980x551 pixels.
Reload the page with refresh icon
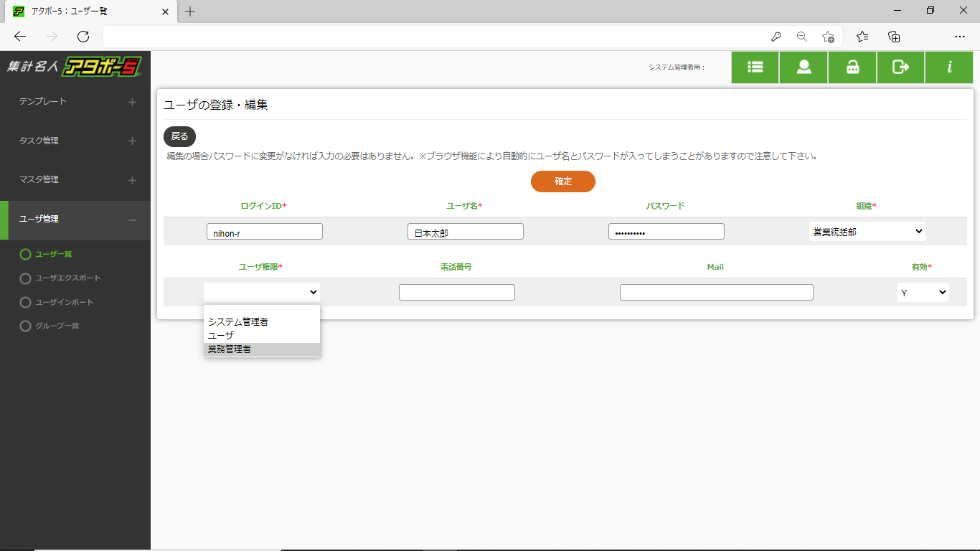(83, 37)
